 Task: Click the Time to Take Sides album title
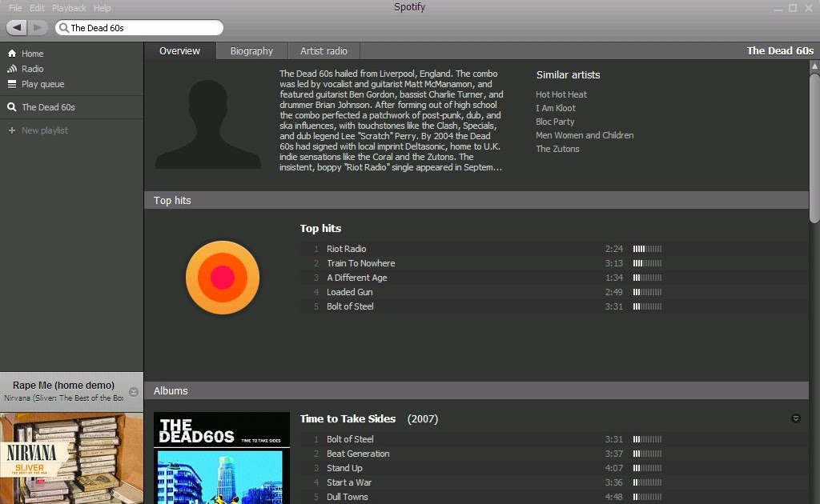tap(348, 418)
